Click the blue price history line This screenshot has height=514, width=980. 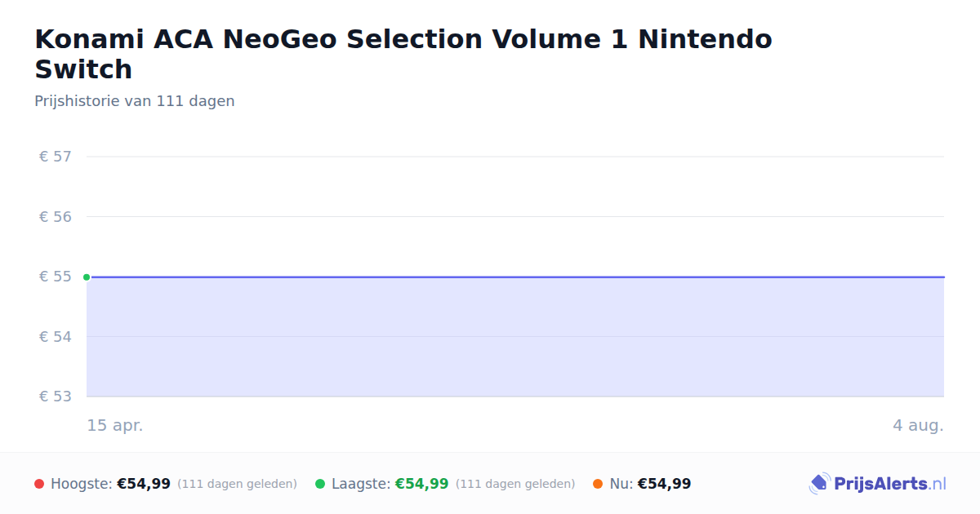click(515, 277)
